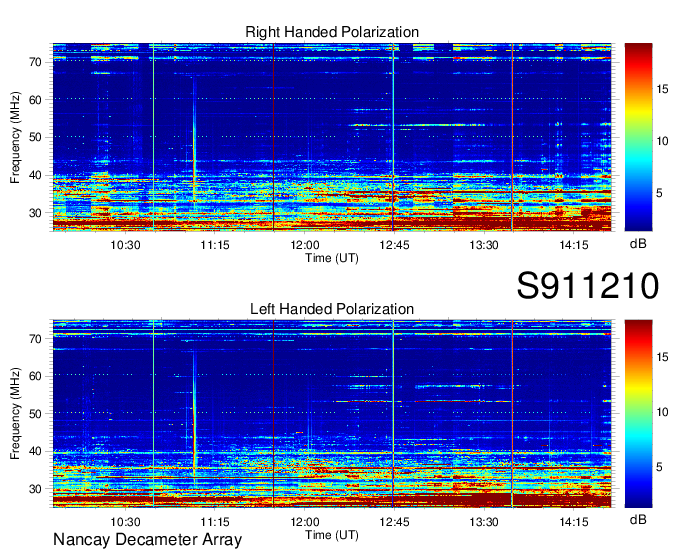Click the 14:15 time tick under the Left Handed plot

pyautogui.click(x=574, y=522)
